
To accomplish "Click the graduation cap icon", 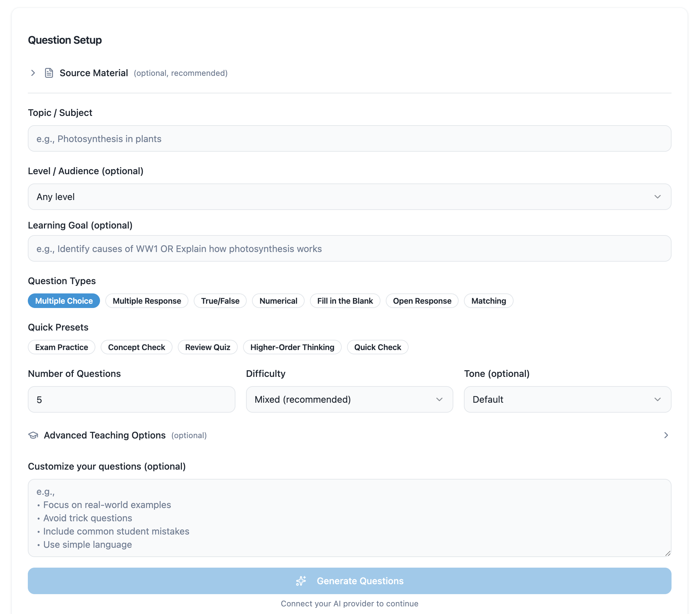I will 33,435.
